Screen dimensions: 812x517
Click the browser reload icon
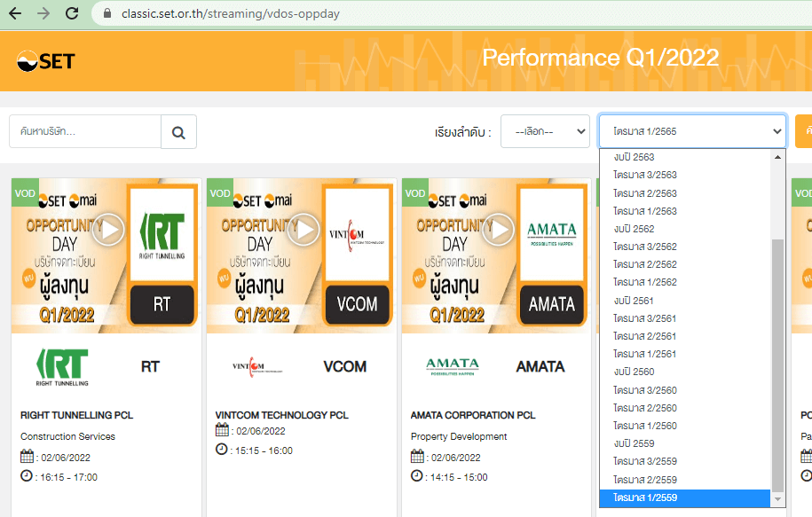72,14
